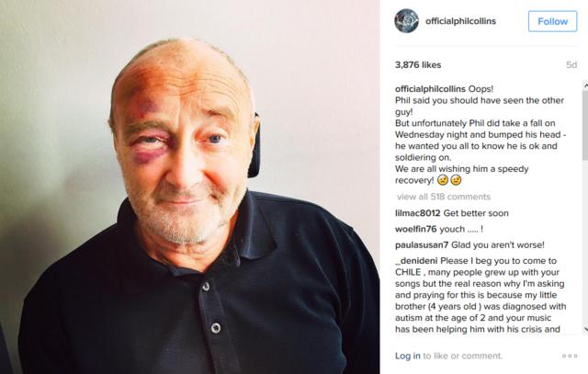Click the comments scrollbar thumb
588x374 pixels.
click(585, 124)
